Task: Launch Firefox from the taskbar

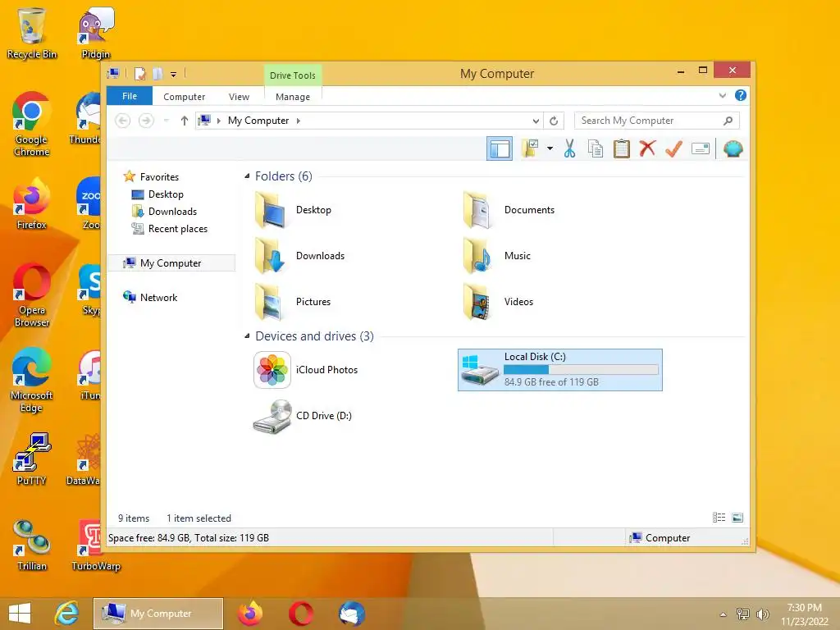Action: coord(249,614)
